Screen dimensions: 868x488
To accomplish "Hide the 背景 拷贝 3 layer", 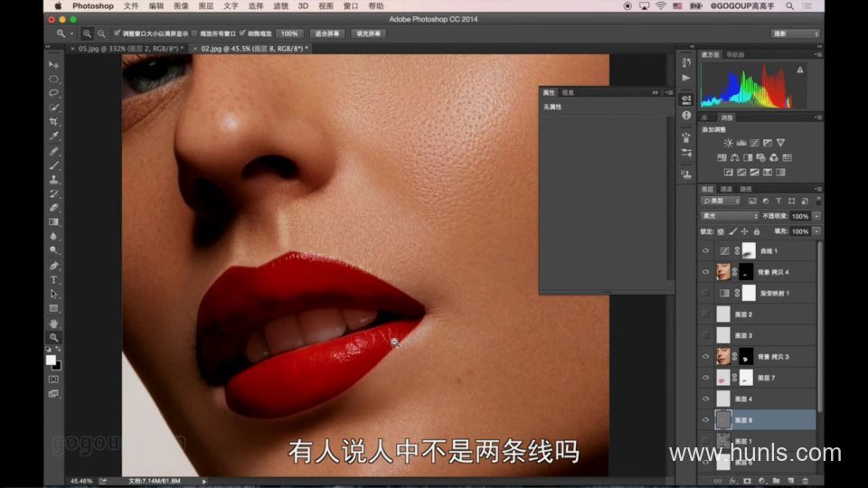I will (706, 356).
